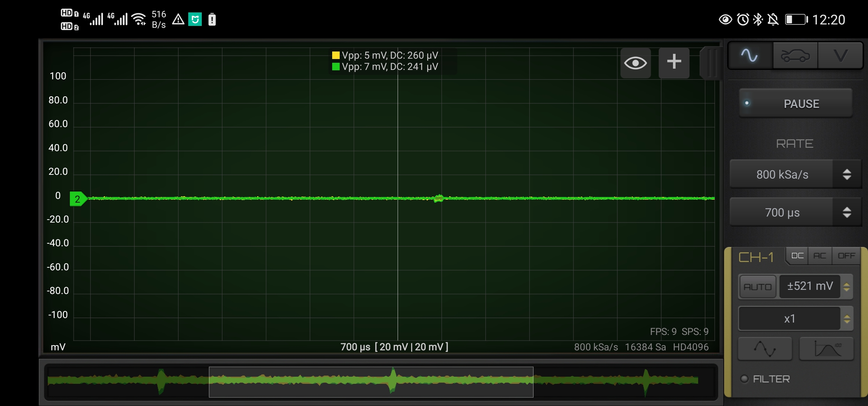Click the CH-1 channel label

[x=756, y=257]
